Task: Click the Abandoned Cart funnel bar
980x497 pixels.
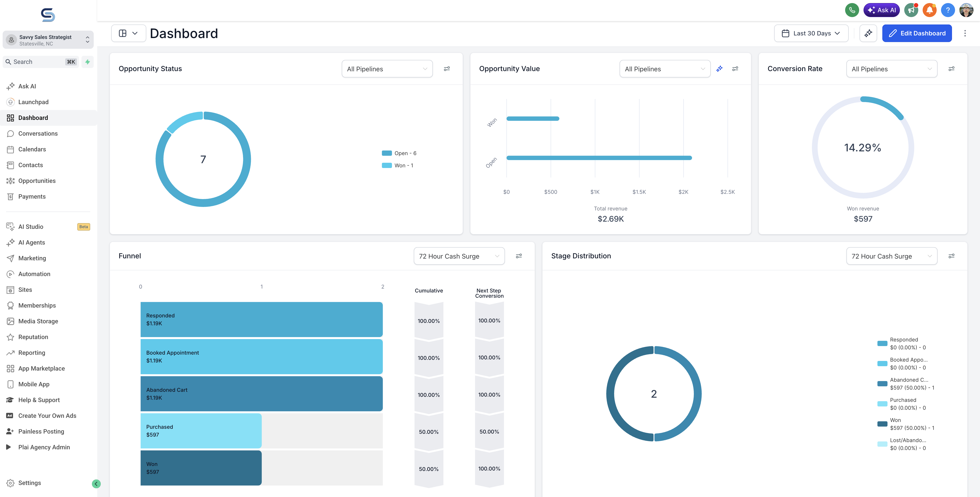Action: click(x=261, y=394)
